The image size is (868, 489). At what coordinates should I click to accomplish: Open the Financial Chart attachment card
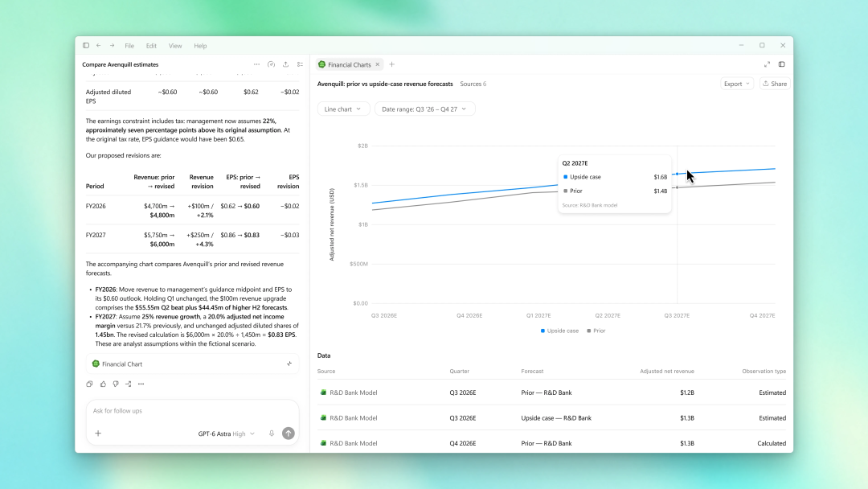pyautogui.click(x=192, y=364)
